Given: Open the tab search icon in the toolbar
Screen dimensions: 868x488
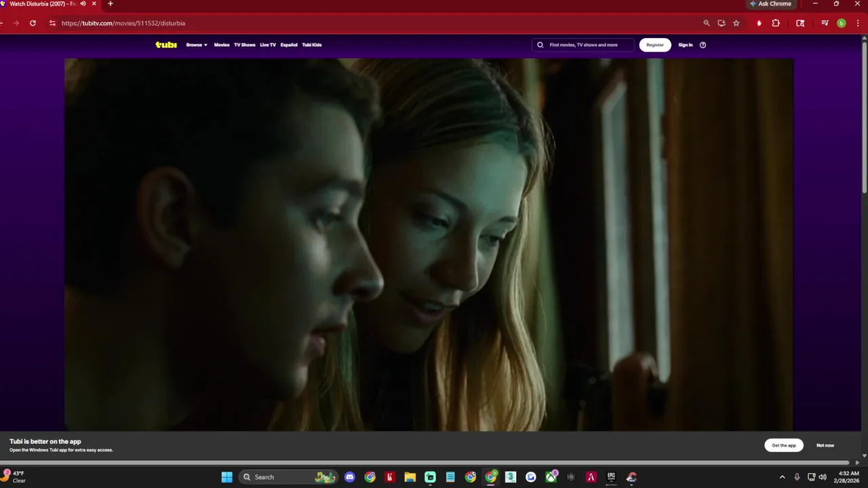Looking at the screenshot, I should (800, 23).
